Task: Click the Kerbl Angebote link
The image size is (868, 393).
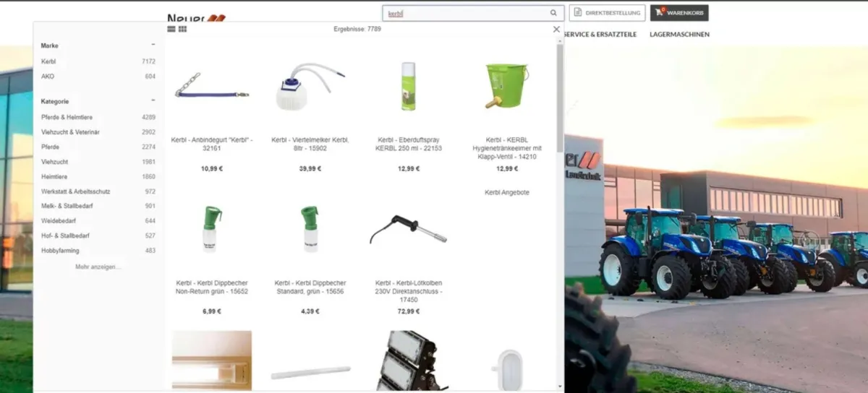Action: [x=506, y=193]
